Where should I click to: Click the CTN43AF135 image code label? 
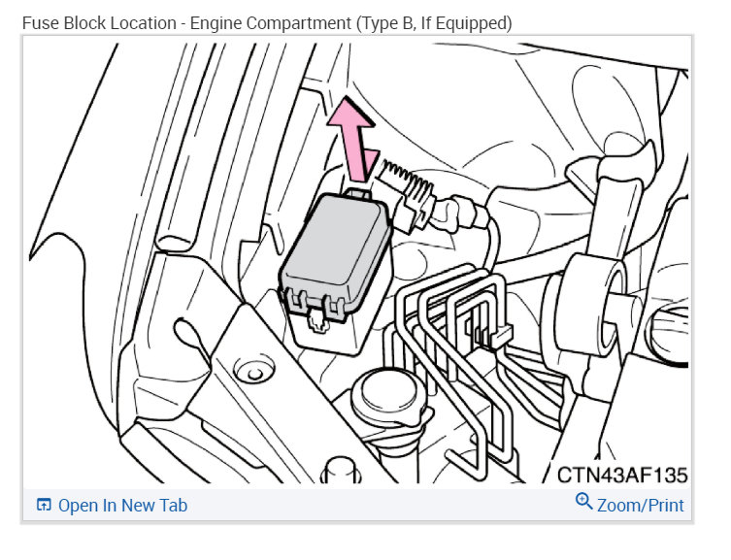click(x=622, y=475)
